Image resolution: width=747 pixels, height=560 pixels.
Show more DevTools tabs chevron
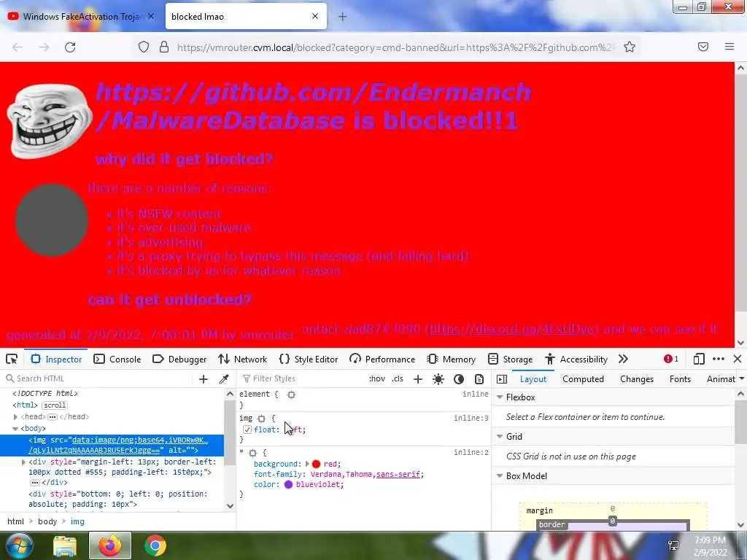tap(623, 359)
